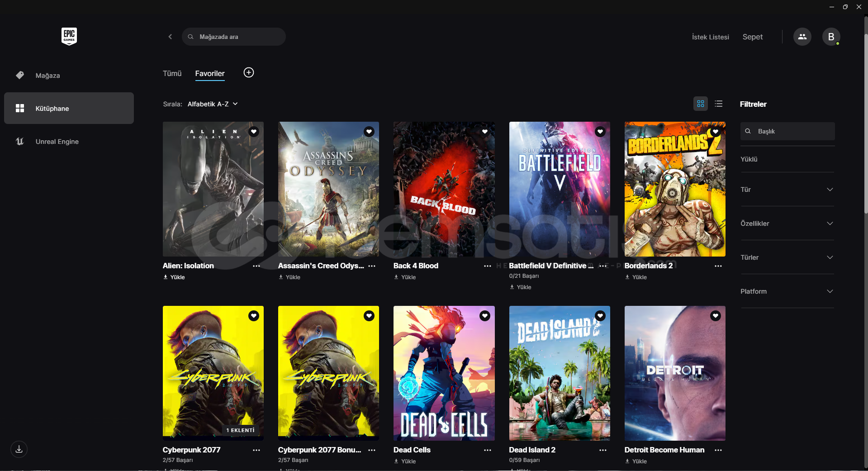Open the downloads icon at bottom left

(19, 449)
